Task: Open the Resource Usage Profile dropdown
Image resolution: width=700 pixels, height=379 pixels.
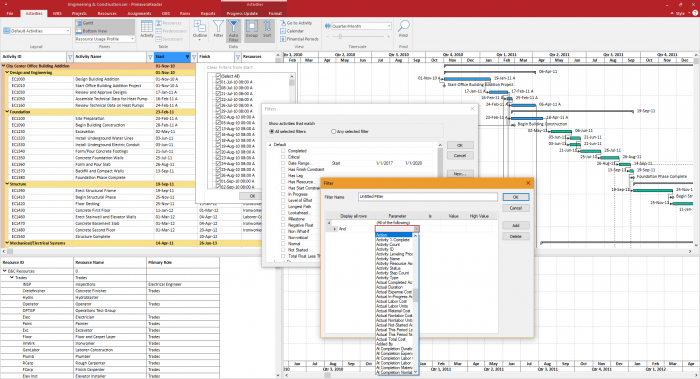Action: tap(132, 39)
